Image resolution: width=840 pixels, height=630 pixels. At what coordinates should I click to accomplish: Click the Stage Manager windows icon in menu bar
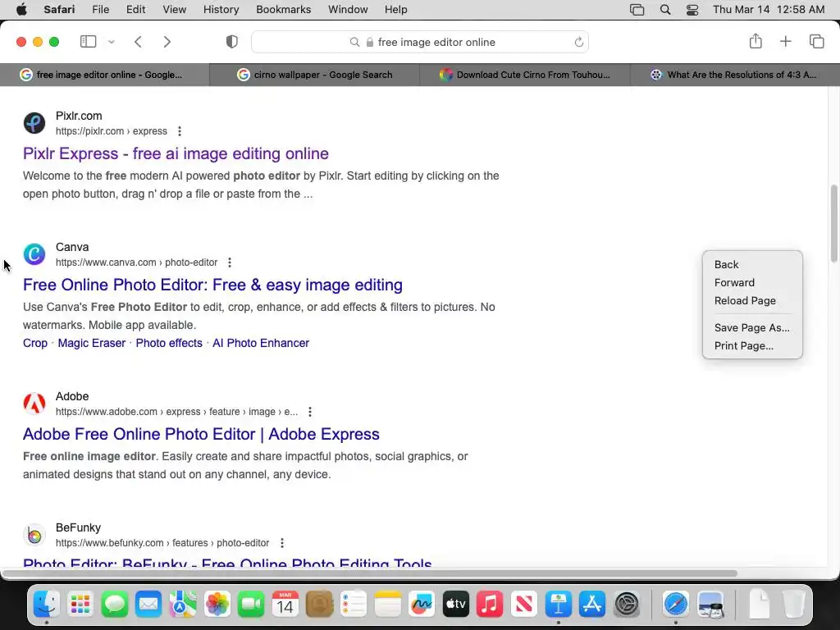click(x=637, y=10)
